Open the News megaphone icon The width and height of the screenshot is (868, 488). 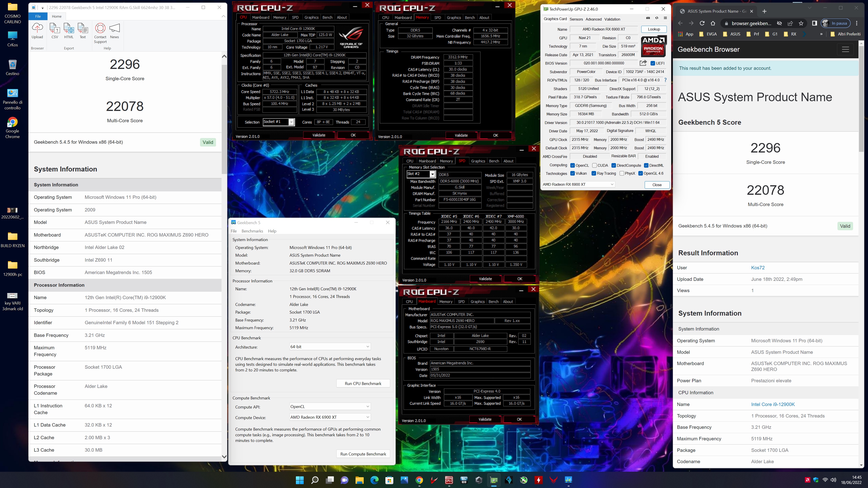point(115,31)
